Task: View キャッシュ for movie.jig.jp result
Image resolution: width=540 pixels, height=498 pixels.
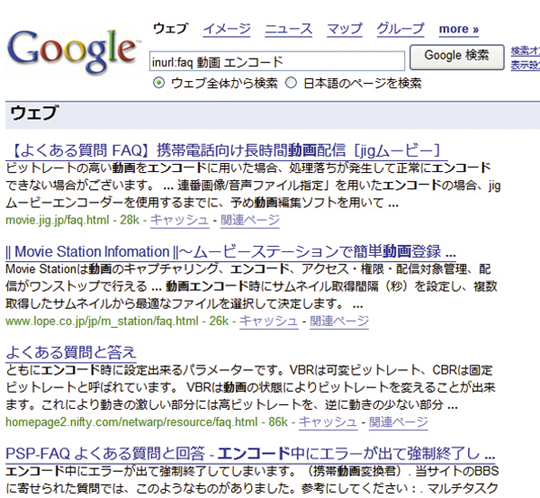Action: [179, 220]
